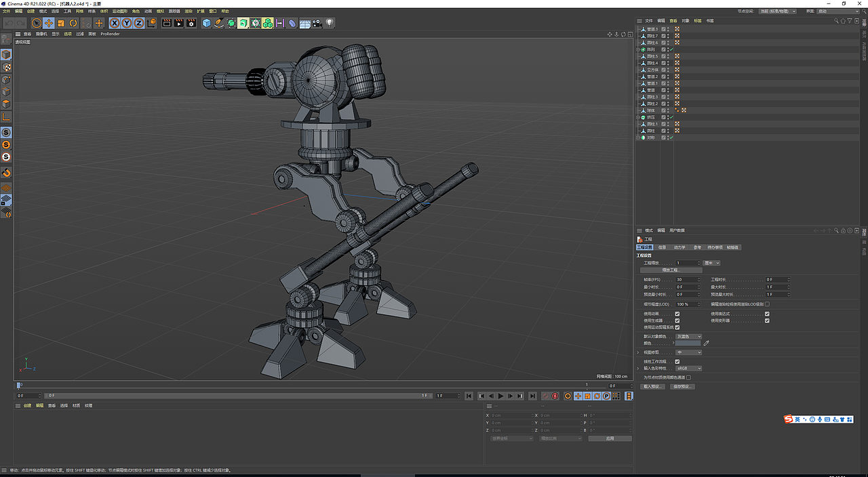Screen dimensions: 868x477
Task: Toggle green checkmark on 对称 object
Action: click(671, 138)
